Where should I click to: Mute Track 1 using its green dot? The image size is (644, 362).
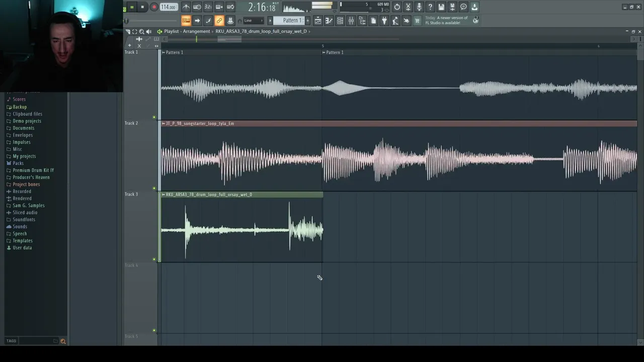pyautogui.click(x=154, y=117)
